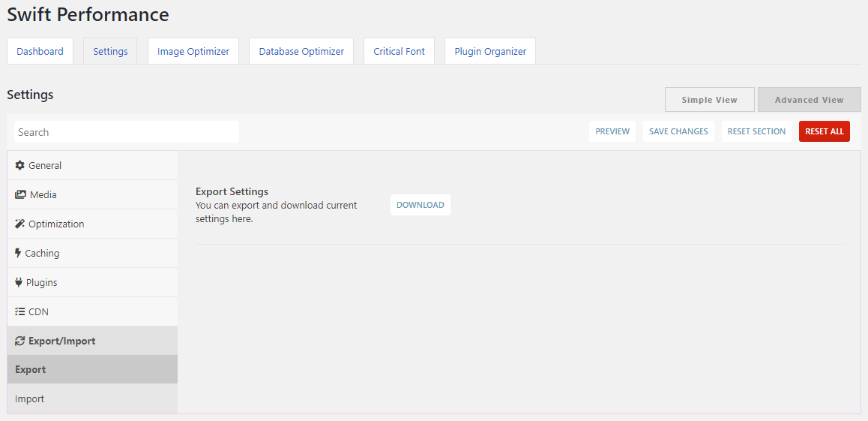The height and width of the screenshot is (421, 868).
Task: Select the Import submenu item
Action: click(x=92, y=398)
